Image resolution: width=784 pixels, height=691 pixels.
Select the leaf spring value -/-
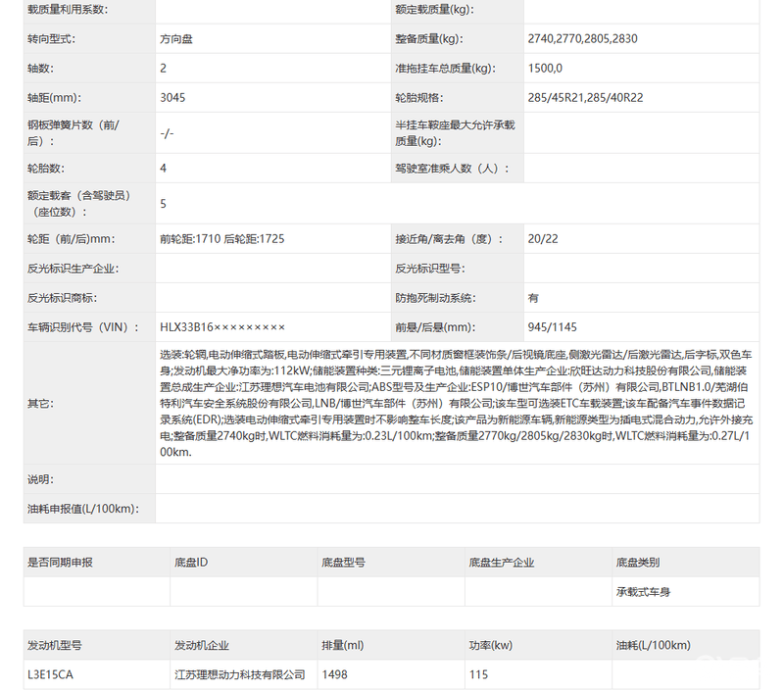click(167, 133)
